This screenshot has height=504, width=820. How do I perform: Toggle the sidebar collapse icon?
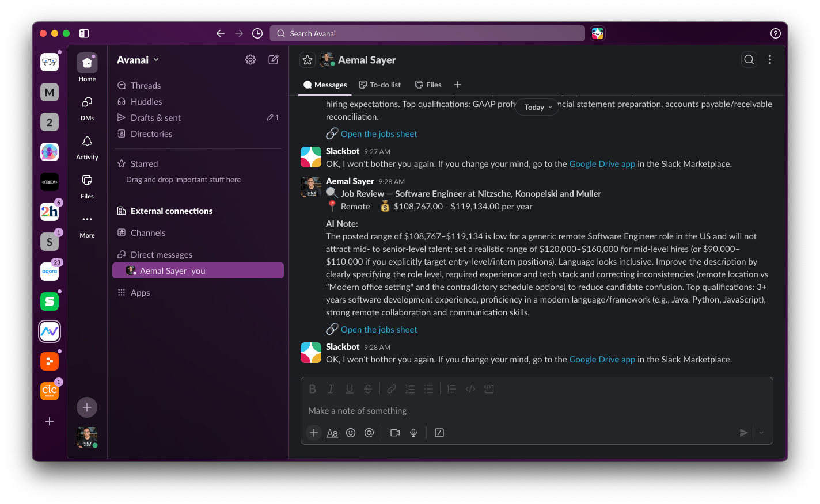point(84,33)
